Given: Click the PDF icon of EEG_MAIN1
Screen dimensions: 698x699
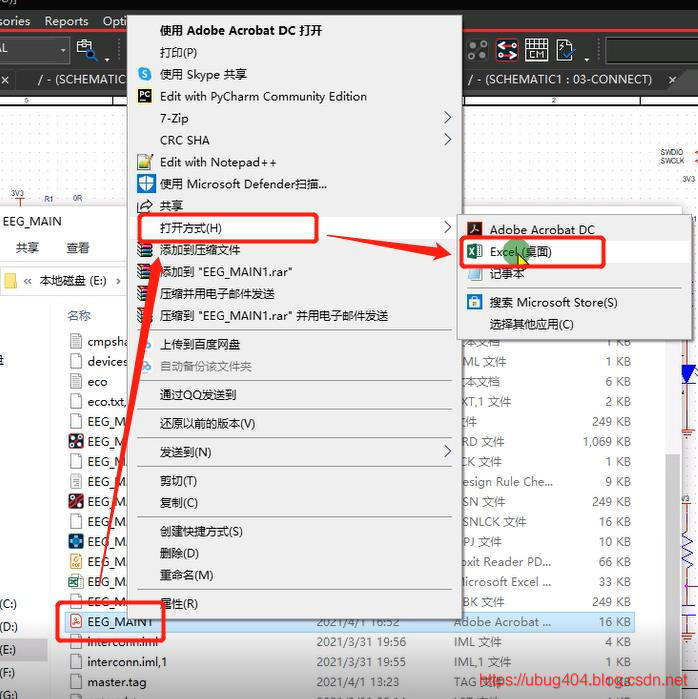Looking at the screenshot, I should pyautogui.click(x=76, y=621).
